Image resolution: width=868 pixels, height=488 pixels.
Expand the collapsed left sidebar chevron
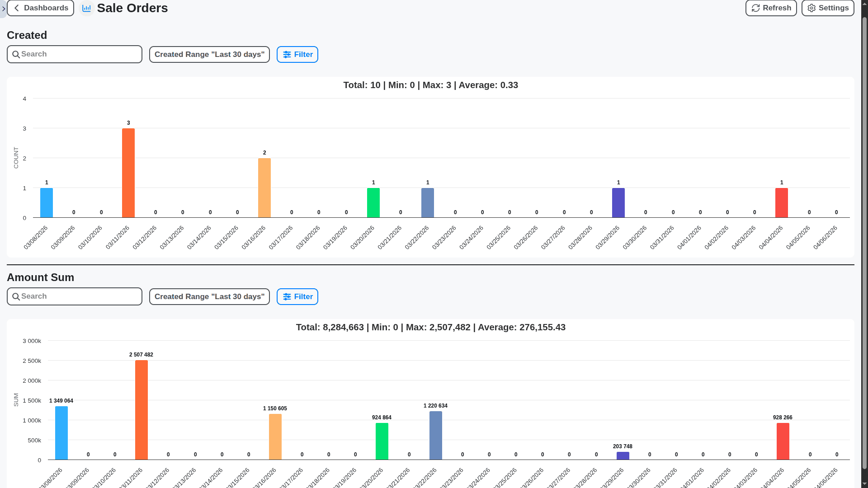pos(4,8)
